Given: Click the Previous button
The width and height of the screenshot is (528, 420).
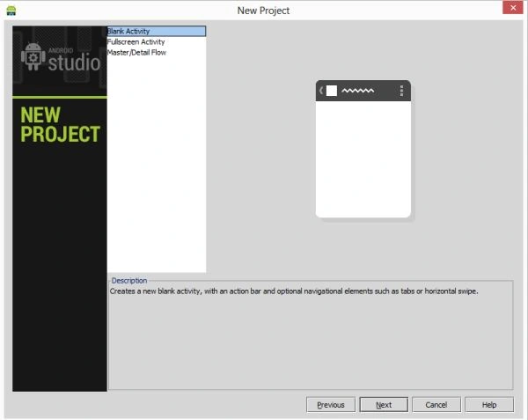Looking at the screenshot, I should [331, 404].
